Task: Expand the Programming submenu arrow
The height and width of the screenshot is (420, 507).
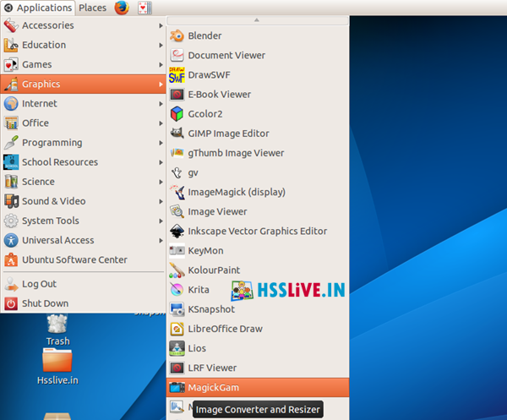Action: tap(161, 143)
